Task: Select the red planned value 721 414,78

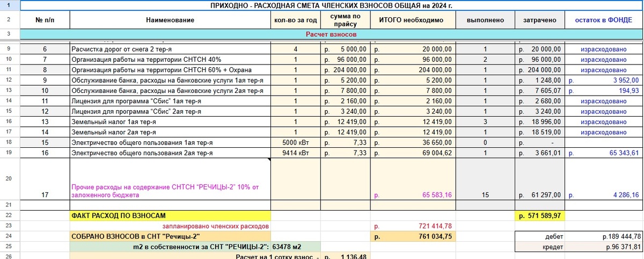Action: 413,226
